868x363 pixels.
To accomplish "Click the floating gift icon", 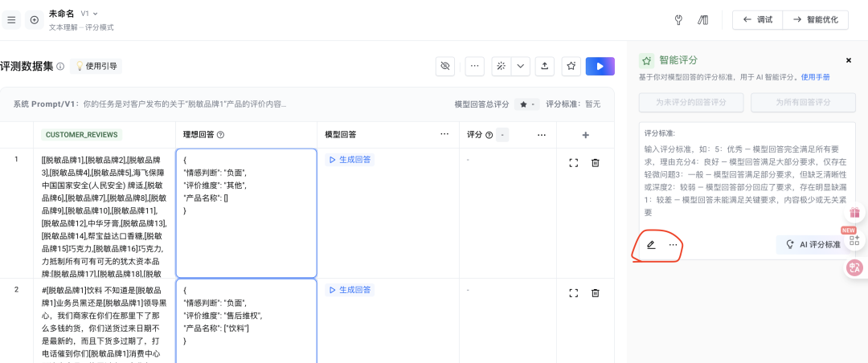I will (854, 213).
